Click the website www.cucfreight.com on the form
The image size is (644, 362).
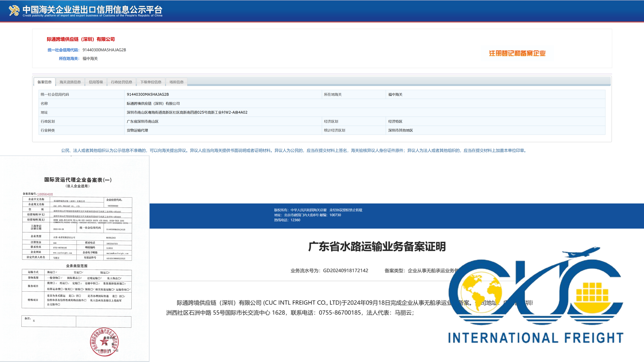coord(63,253)
